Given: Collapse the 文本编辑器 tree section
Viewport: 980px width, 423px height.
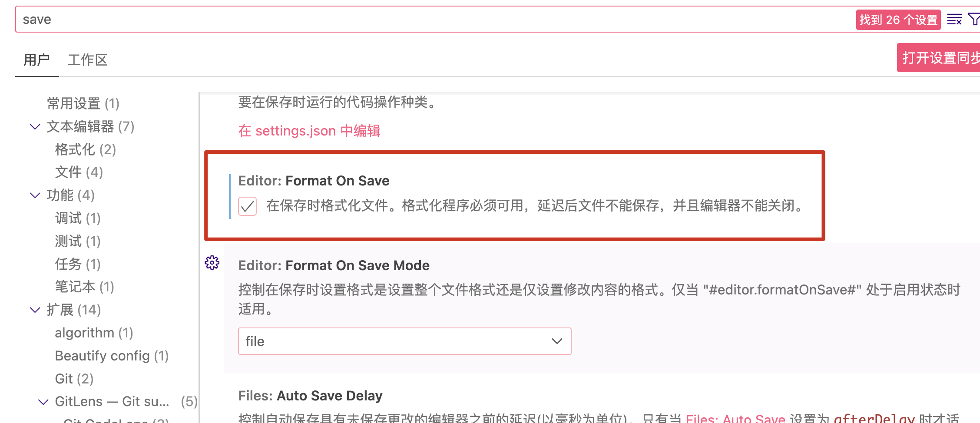Looking at the screenshot, I should (x=35, y=127).
